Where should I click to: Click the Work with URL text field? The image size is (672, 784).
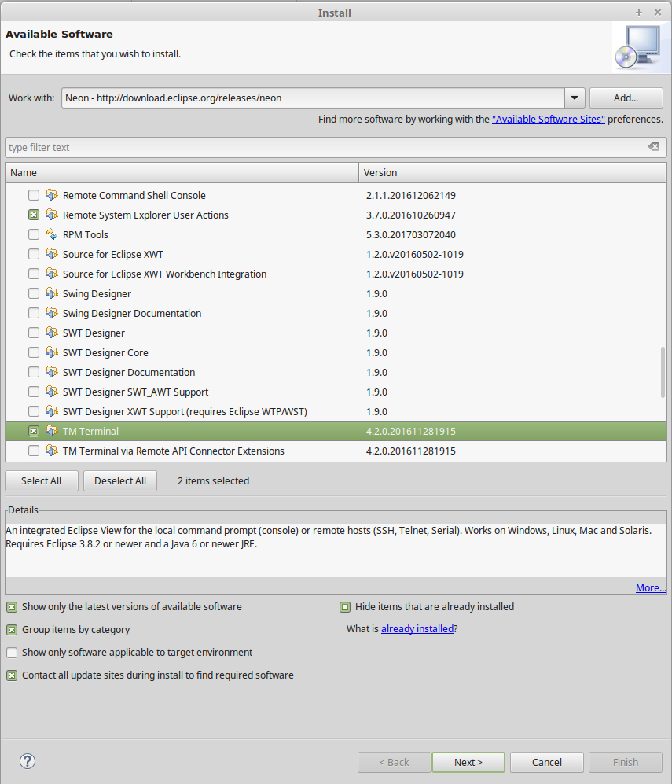pos(314,98)
